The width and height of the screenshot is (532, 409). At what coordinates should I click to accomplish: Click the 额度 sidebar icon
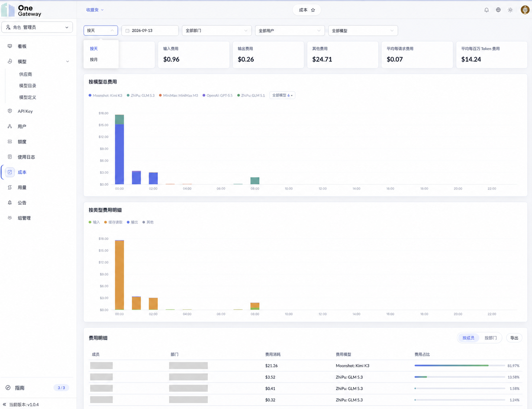click(x=10, y=142)
